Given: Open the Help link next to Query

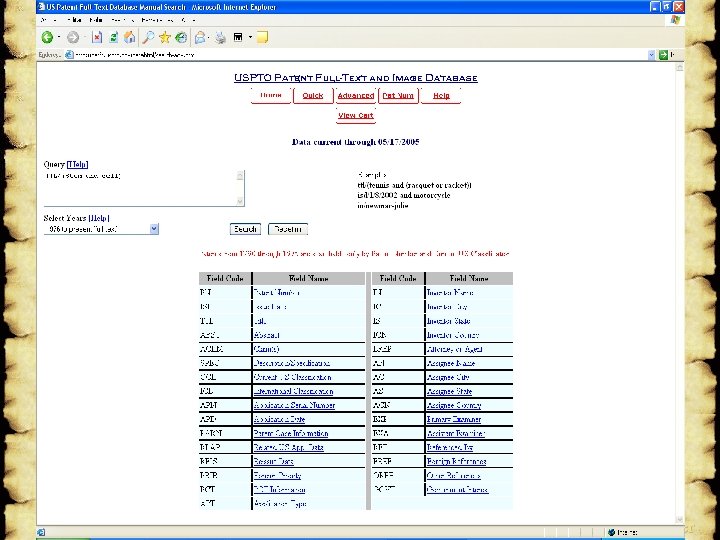Looking at the screenshot, I should (x=77, y=164).
